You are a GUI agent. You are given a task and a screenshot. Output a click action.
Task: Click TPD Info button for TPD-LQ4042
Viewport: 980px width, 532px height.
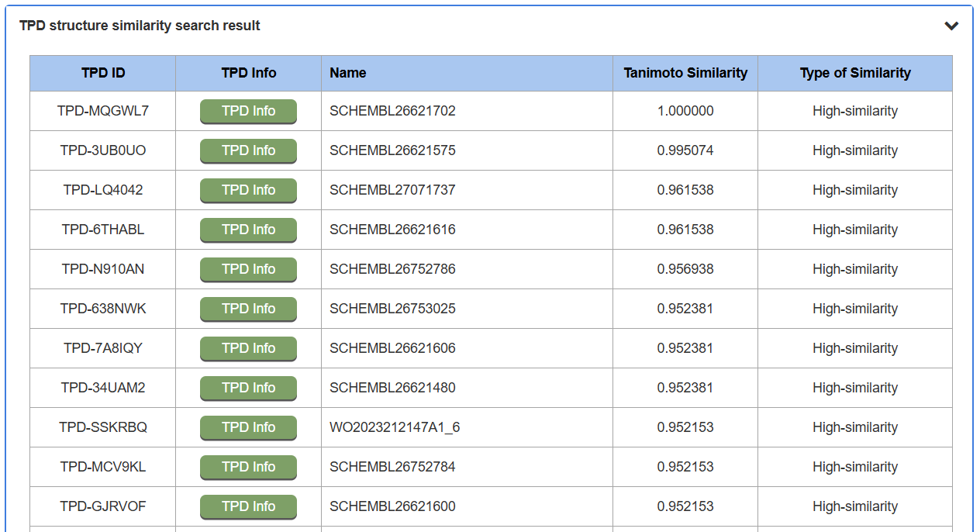click(248, 191)
